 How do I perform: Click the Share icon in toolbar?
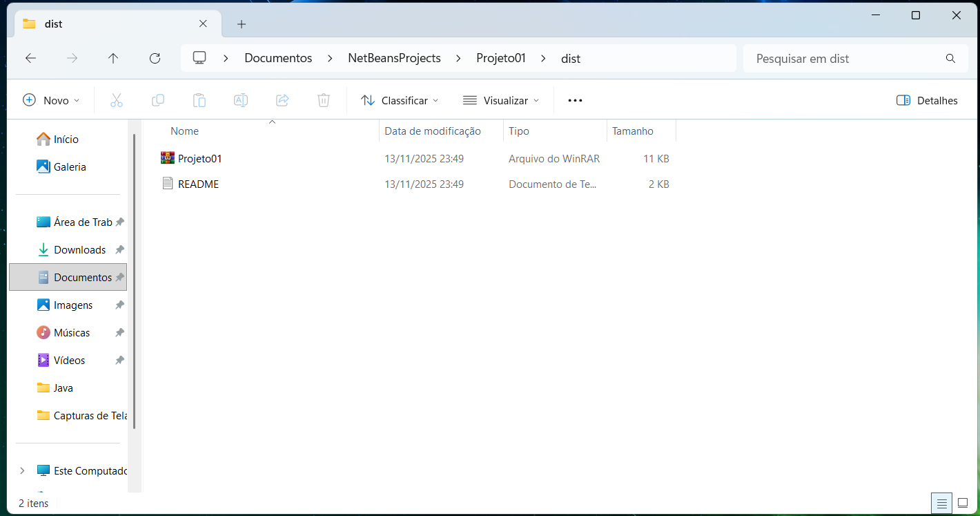tap(282, 100)
